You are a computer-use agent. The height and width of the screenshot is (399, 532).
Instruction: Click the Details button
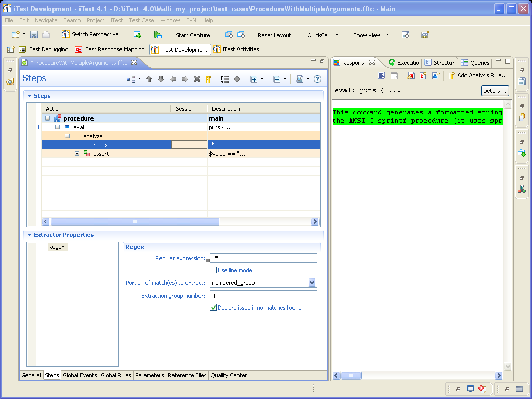tap(495, 90)
